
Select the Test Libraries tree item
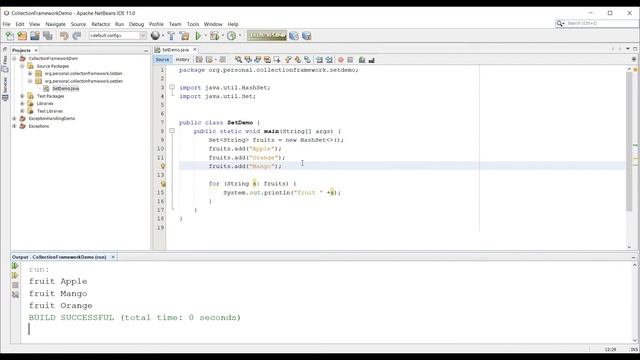click(50, 111)
